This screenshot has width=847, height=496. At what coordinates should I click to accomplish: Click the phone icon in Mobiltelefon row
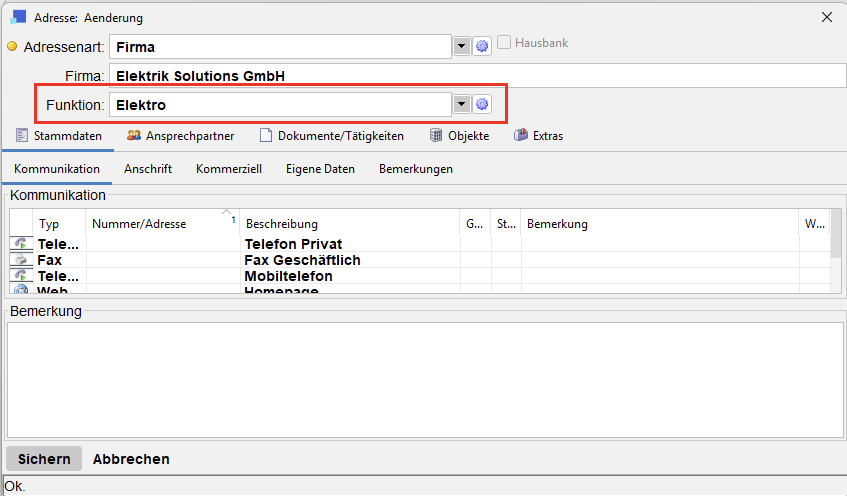pos(20,276)
